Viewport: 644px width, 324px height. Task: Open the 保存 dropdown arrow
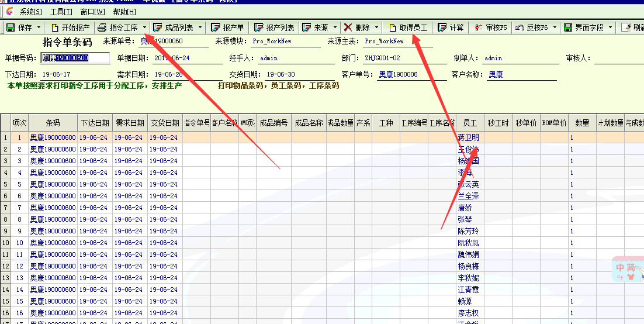click(39, 27)
